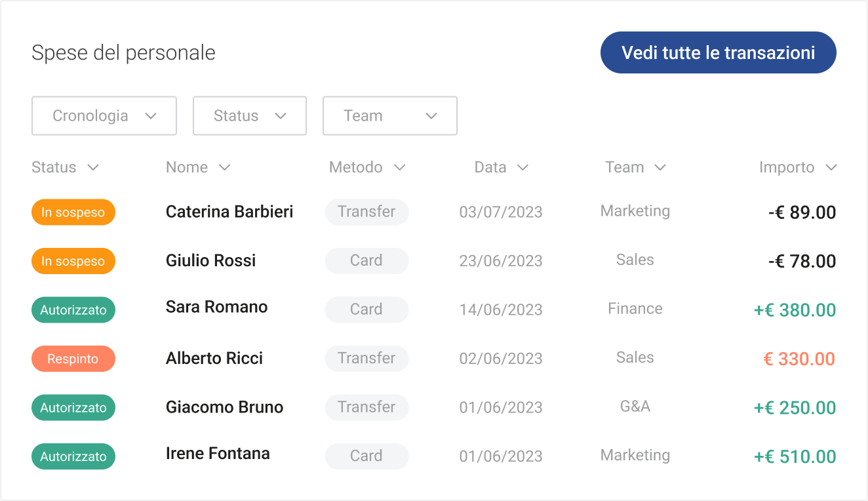The height and width of the screenshot is (501, 868).
Task: Click the +€ 510.00 amount
Action: click(795, 456)
